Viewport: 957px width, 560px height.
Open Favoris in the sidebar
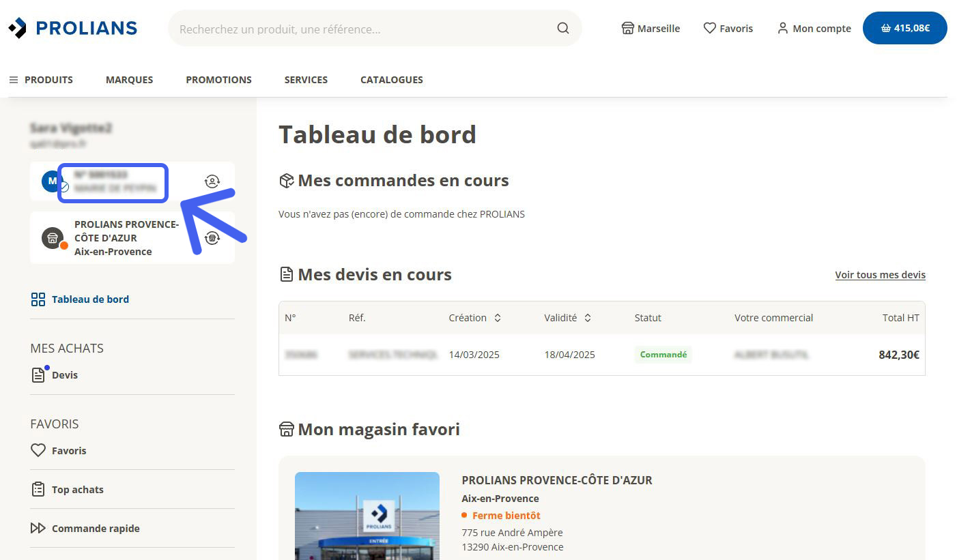click(59, 451)
